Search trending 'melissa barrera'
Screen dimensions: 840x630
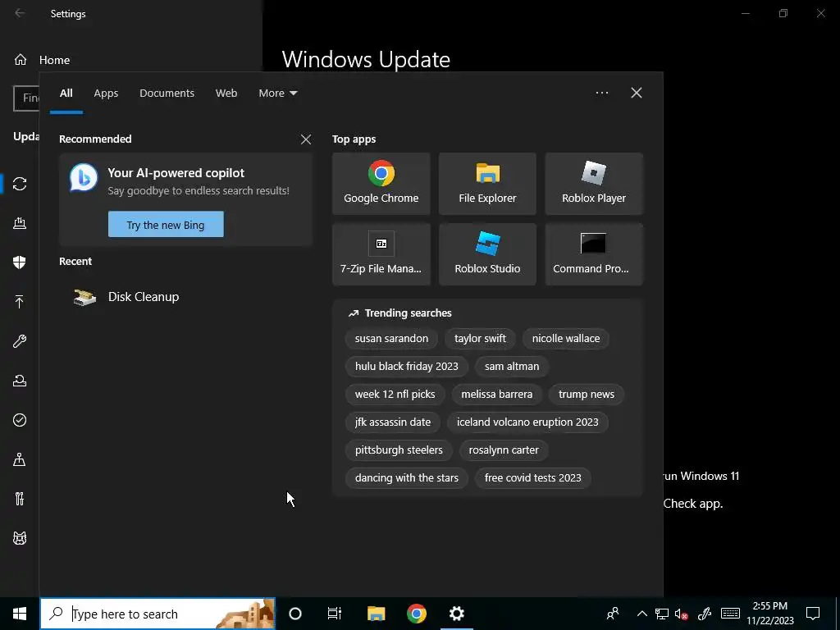pos(496,395)
